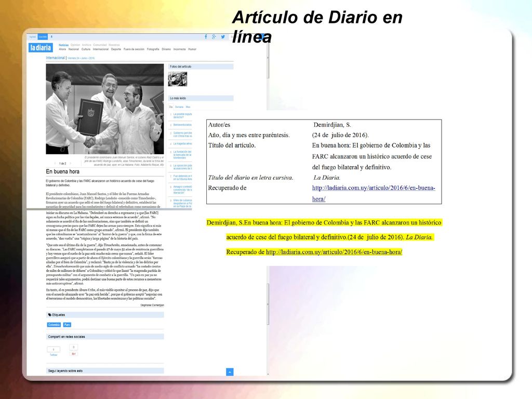Click the 'Fotos del artículo' heading
This screenshot has height=399, width=532.
180,67
